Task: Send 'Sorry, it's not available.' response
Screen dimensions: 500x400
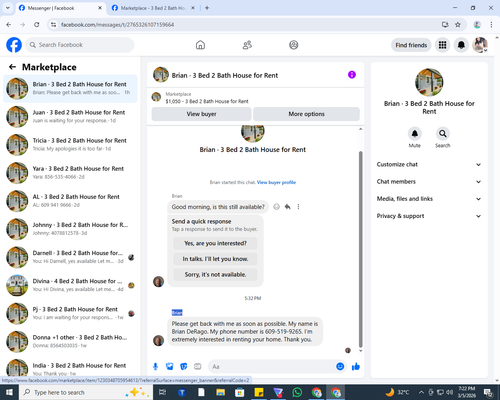Action: [x=215, y=275]
